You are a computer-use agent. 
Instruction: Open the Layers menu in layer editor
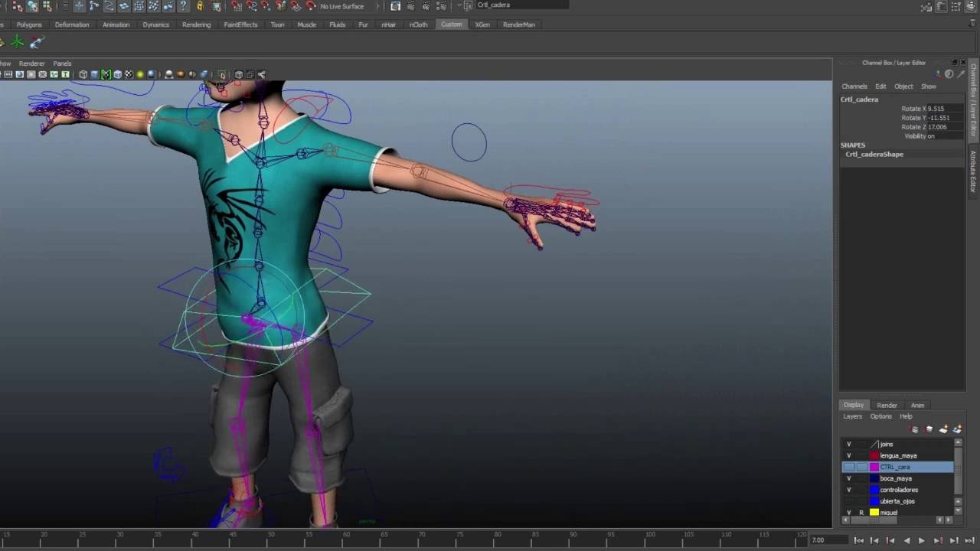[852, 416]
